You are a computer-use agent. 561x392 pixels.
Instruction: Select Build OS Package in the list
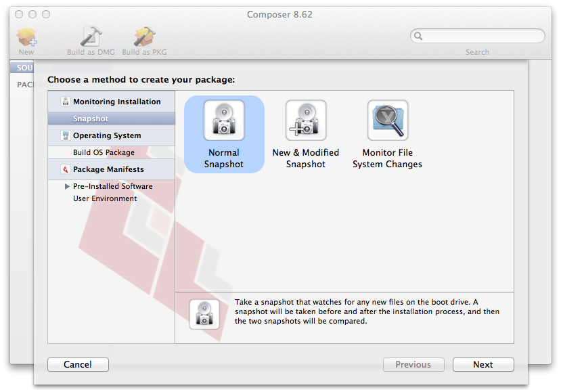(x=111, y=152)
